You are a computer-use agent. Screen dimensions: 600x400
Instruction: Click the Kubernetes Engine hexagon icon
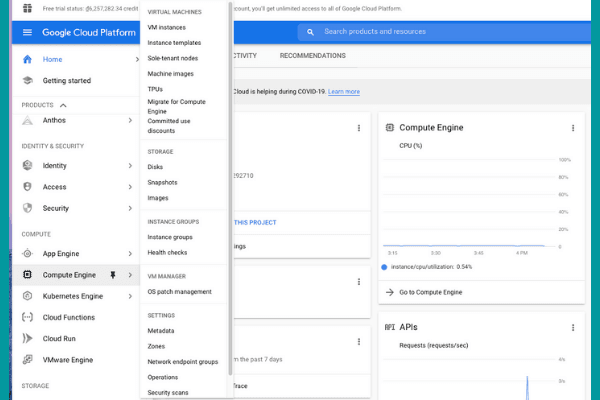click(27, 296)
